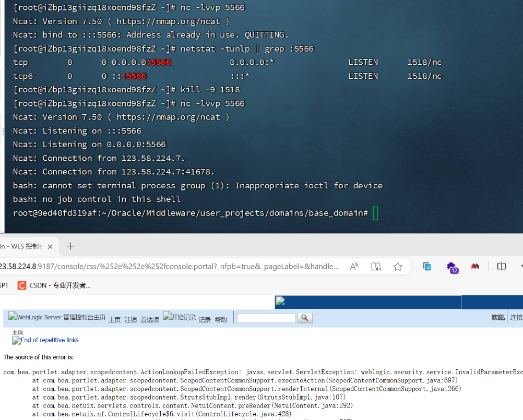Click the broken image in blue banner
523x420 pixels.
[x=280, y=301]
